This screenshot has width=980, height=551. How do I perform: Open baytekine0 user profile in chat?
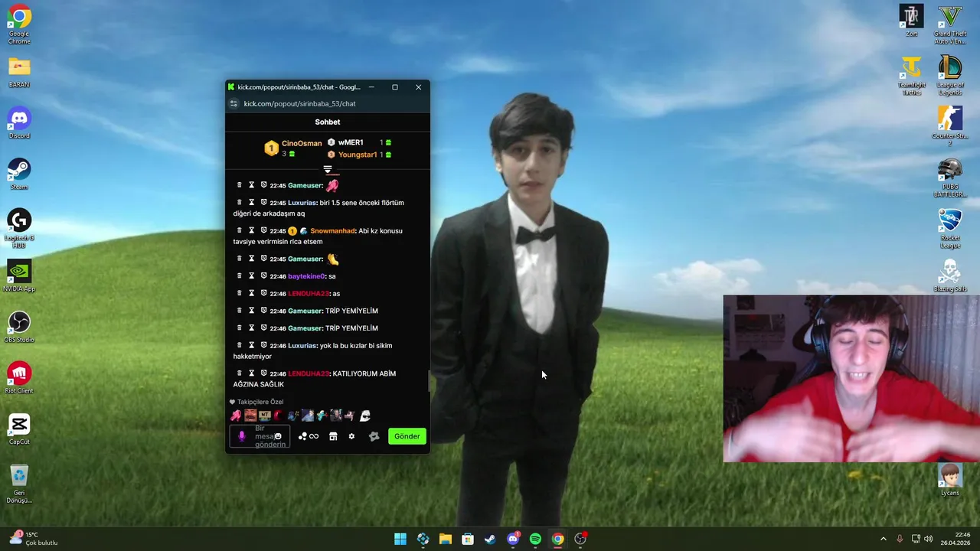[x=306, y=276]
